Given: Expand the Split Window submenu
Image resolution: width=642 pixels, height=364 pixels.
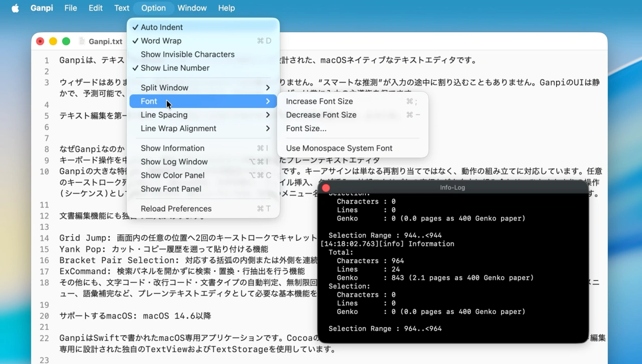Looking at the screenshot, I should point(203,88).
